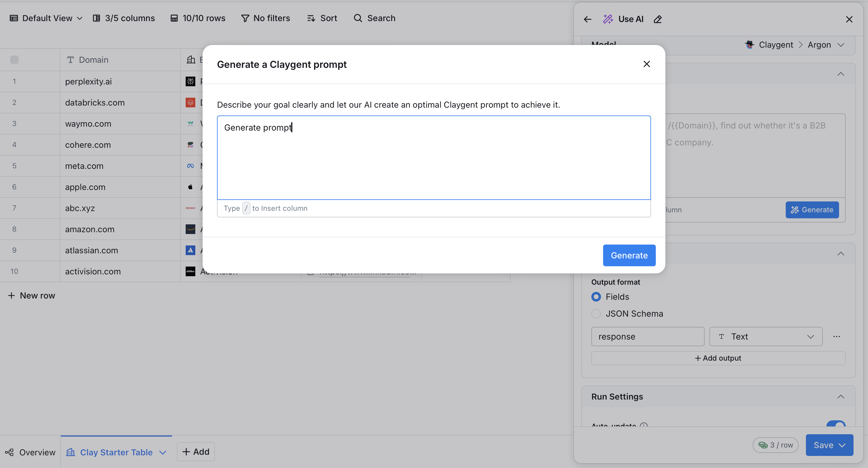Click the Databricks logo icon
The height and width of the screenshot is (468, 868).
click(190, 103)
